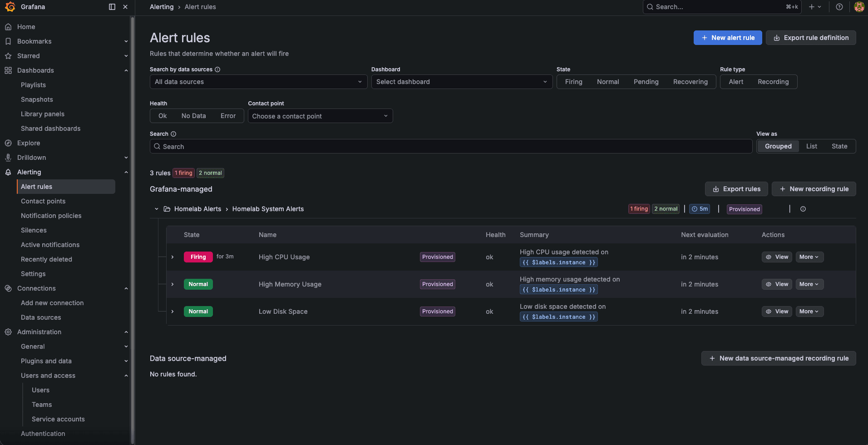868x445 pixels.
Task: Switch view to List
Action: click(x=811, y=146)
